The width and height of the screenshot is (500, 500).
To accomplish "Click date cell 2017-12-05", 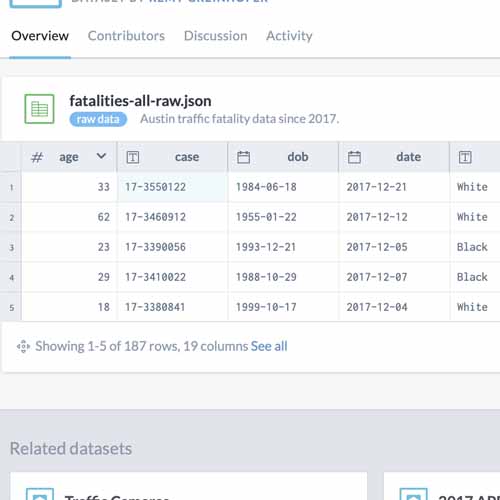I will [394, 247].
